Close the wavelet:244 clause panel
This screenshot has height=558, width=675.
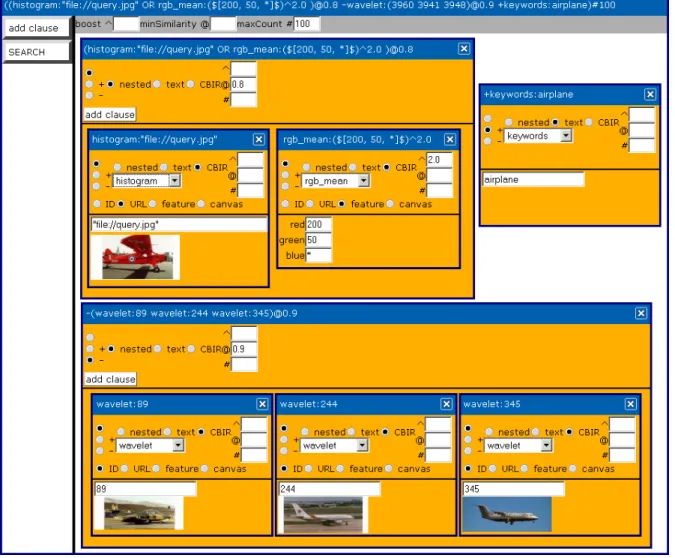pos(446,404)
